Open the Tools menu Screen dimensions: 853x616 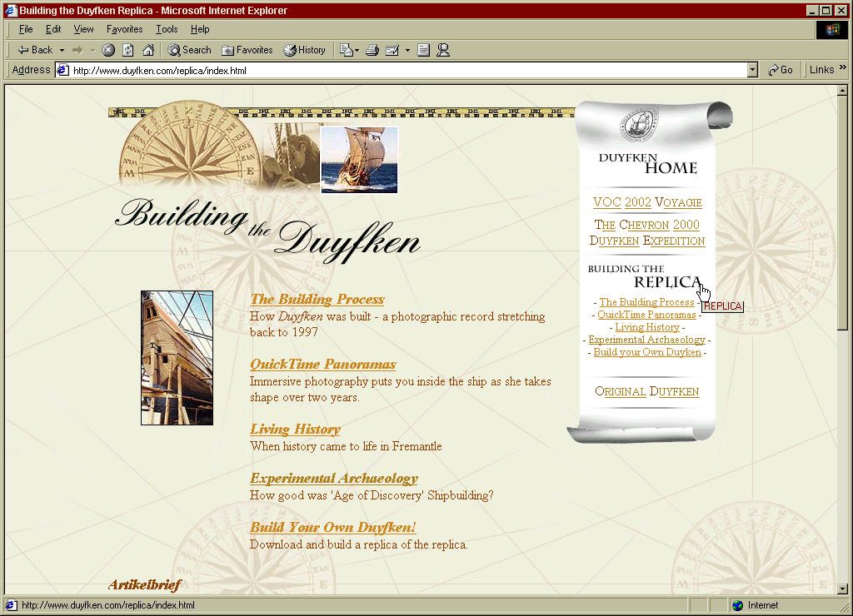click(167, 29)
